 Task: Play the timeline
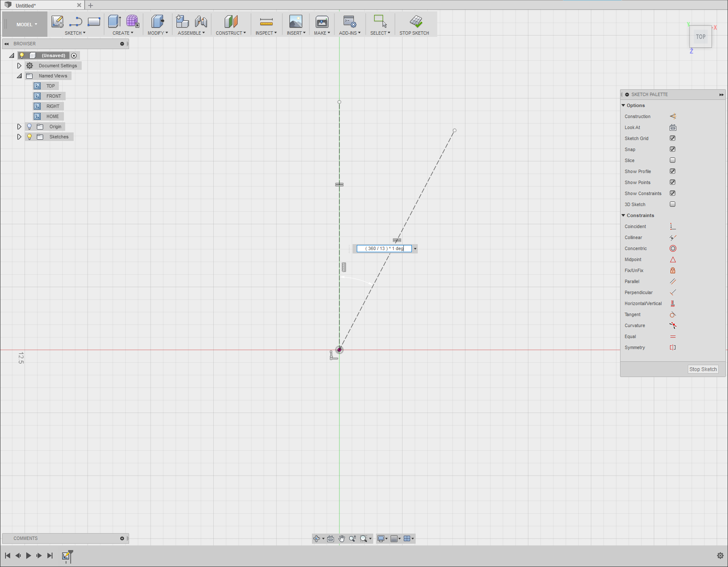[28, 556]
